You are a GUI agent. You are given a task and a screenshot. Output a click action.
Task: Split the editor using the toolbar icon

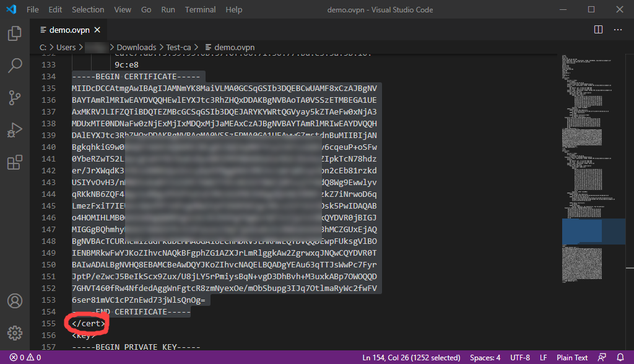(598, 28)
